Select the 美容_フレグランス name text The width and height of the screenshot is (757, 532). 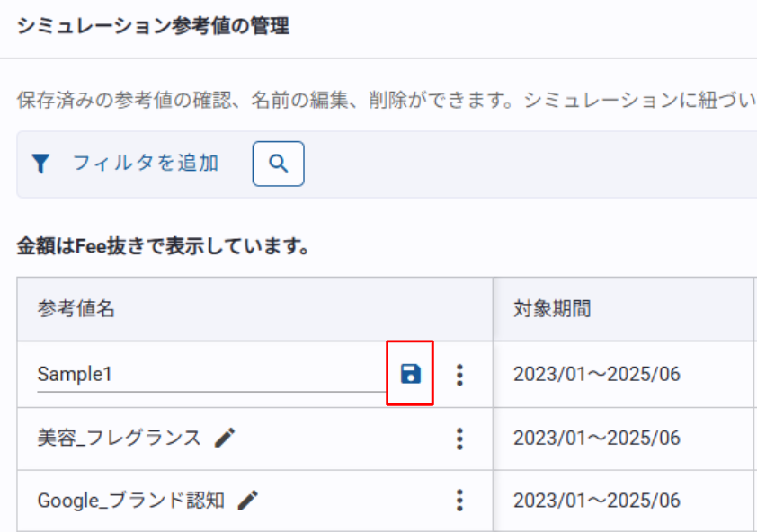tap(119, 438)
